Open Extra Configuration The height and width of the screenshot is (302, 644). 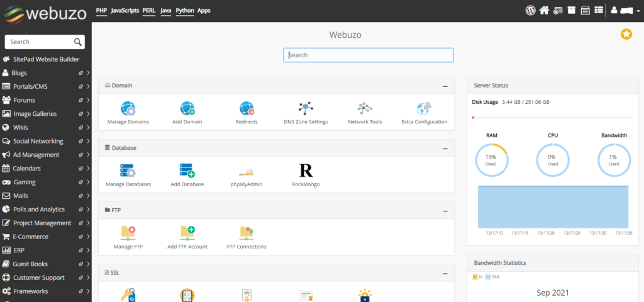point(424,108)
